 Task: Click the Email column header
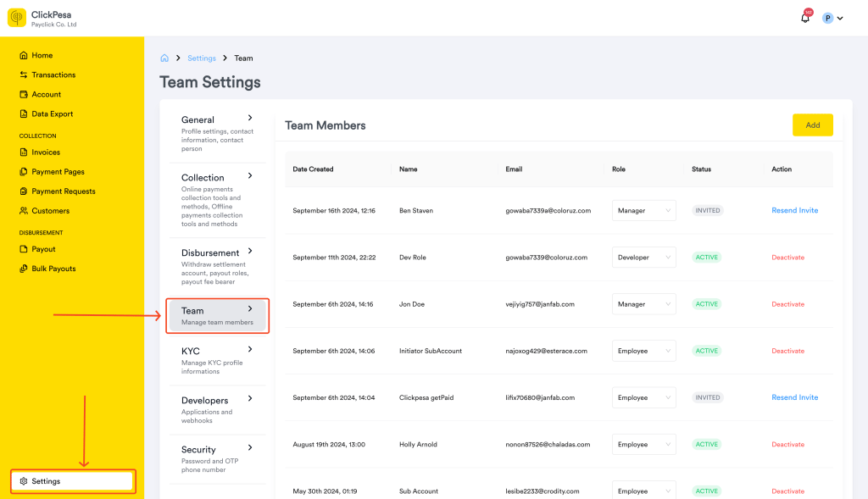[514, 169]
